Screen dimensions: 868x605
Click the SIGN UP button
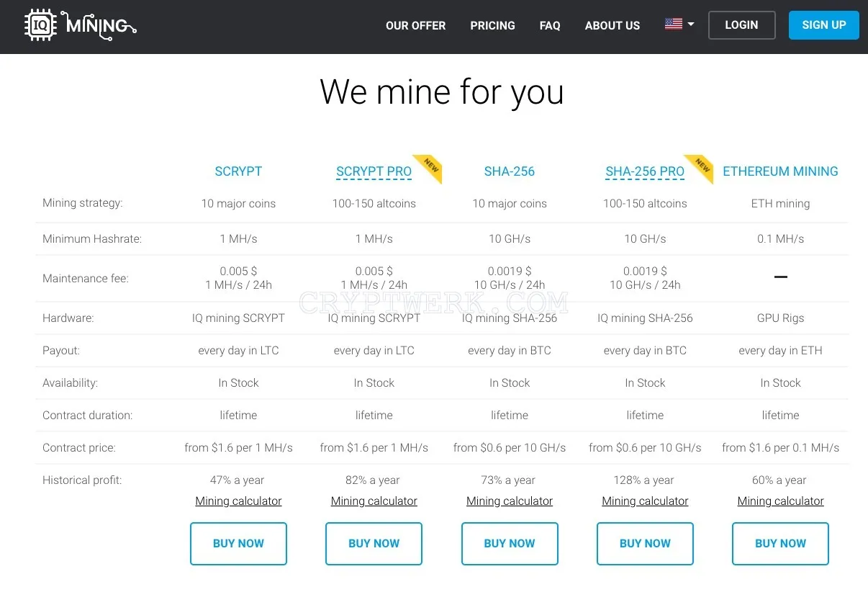(824, 25)
